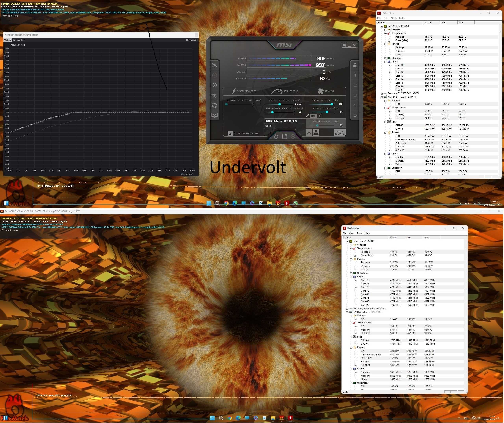Click the reset-to-defaults arrow icon in Afterburner
This screenshot has width=504, height=423.
(276, 136)
